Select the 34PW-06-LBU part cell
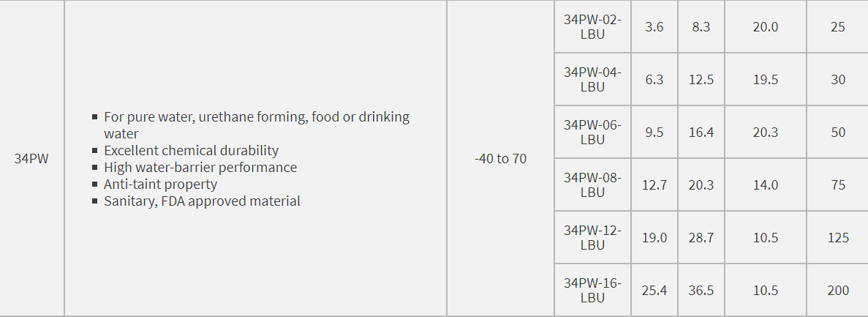 pos(592,133)
